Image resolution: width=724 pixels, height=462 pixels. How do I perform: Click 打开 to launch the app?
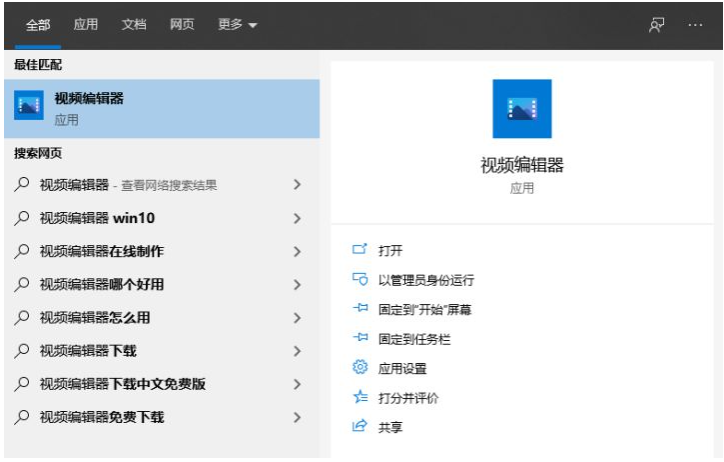[390, 251]
